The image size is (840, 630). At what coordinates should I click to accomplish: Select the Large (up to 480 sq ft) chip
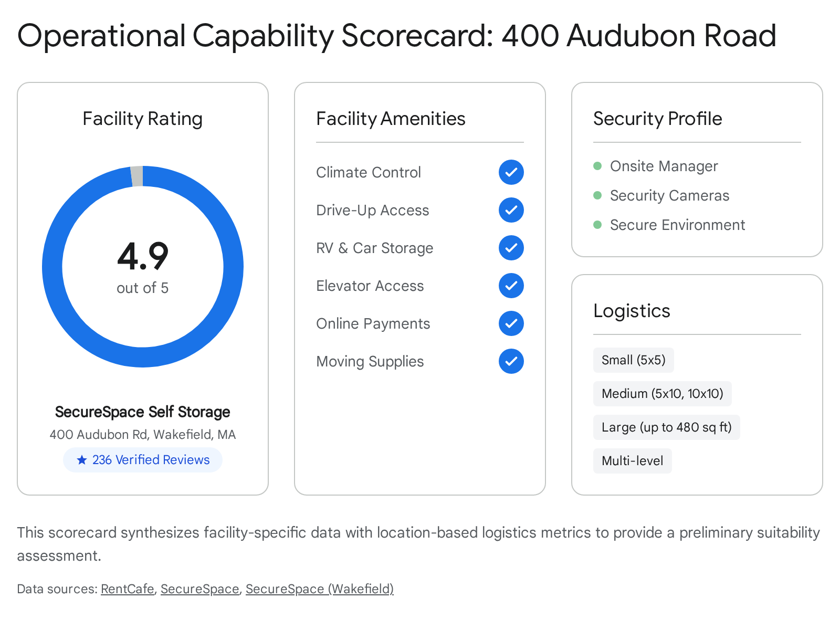(x=666, y=427)
